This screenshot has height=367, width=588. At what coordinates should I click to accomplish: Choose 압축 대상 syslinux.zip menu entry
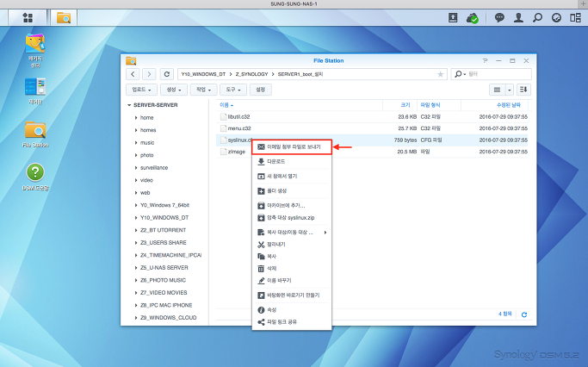292,218
